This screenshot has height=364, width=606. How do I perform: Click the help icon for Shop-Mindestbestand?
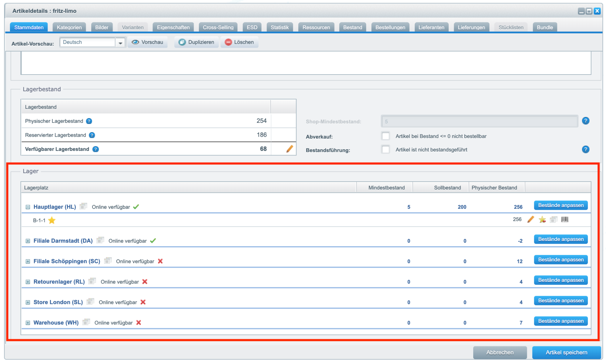click(x=585, y=121)
